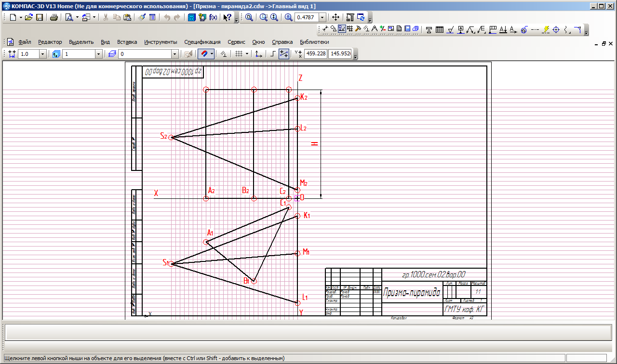Expand the print preview dropdown arrow
Image resolution: width=617 pixels, height=364 pixels.
click(77, 17)
